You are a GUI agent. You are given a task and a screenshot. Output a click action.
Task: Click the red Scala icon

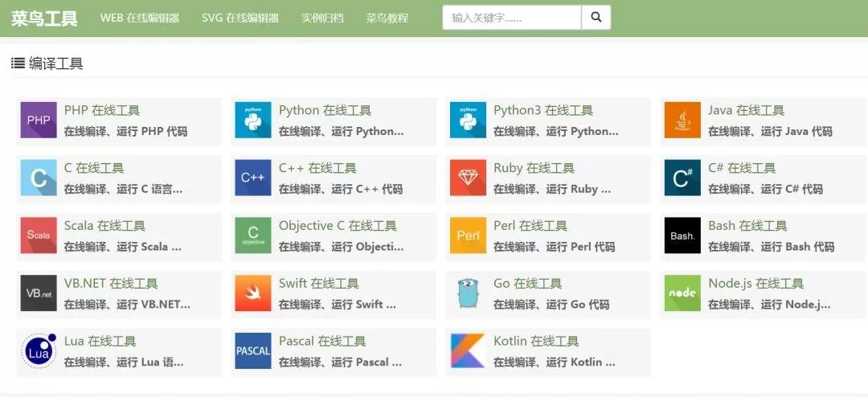point(39,235)
